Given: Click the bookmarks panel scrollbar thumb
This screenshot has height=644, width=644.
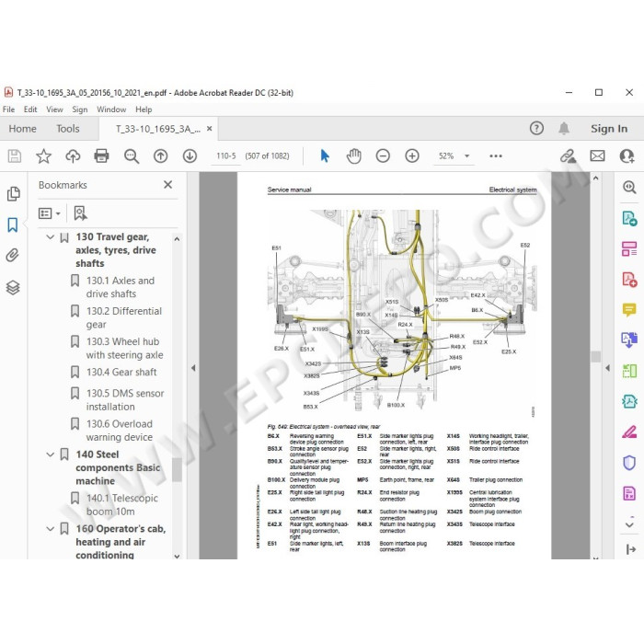Looking at the screenshot, I should [x=177, y=469].
